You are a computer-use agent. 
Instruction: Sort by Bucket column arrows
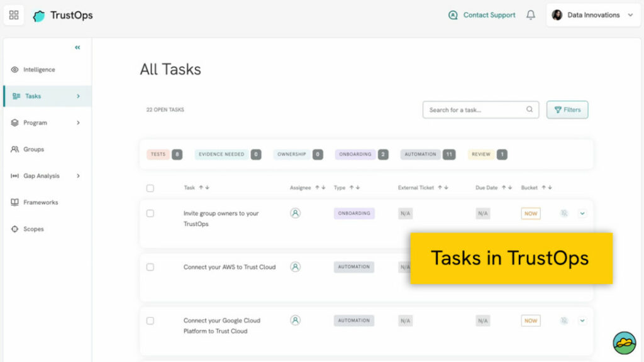[547, 187]
